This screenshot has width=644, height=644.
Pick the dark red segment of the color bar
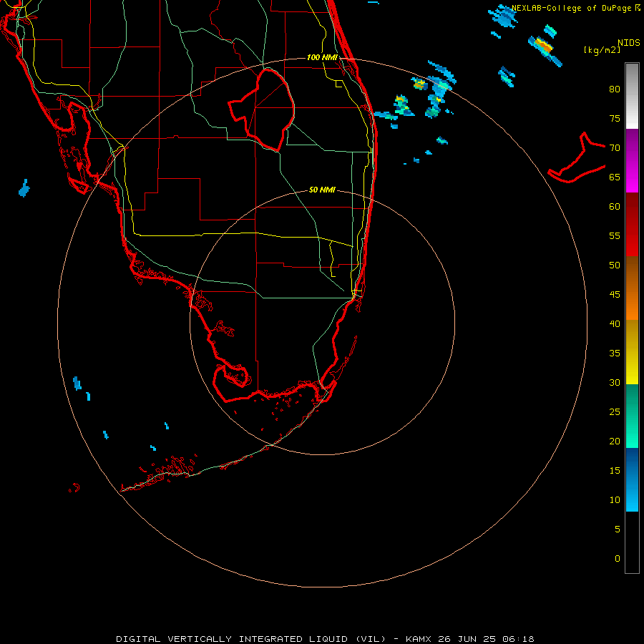[632, 224]
